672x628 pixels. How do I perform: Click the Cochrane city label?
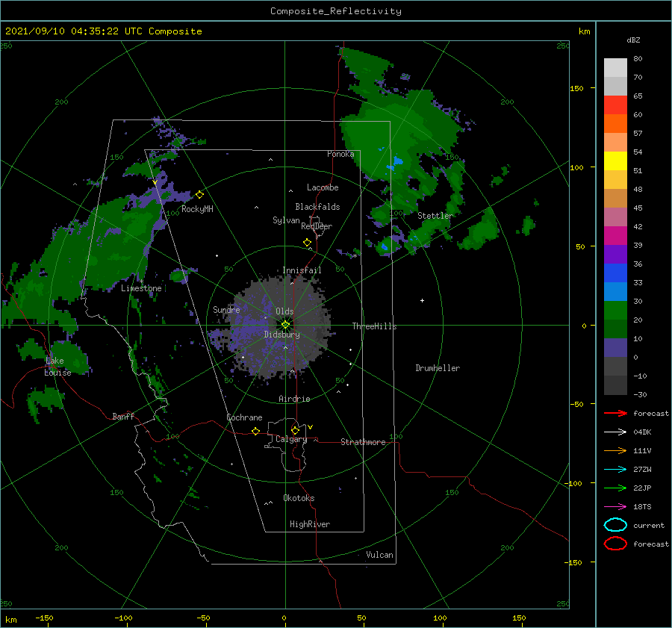(244, 417)
